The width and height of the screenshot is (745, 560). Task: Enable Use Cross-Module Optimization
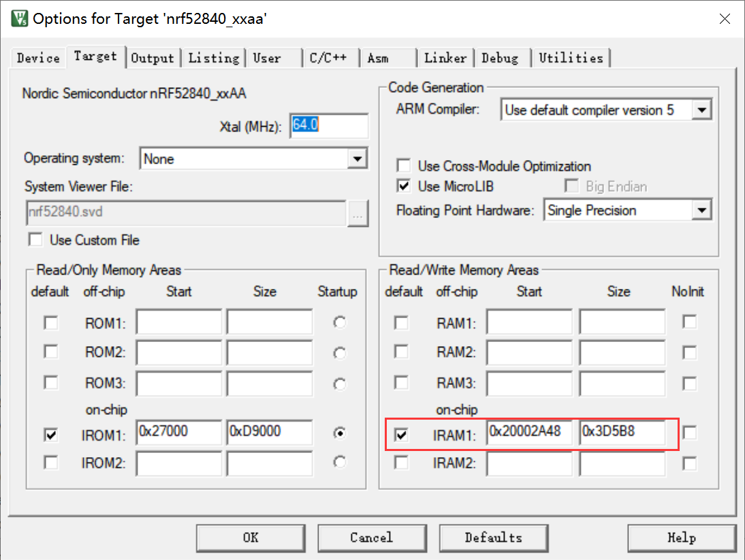403,166
